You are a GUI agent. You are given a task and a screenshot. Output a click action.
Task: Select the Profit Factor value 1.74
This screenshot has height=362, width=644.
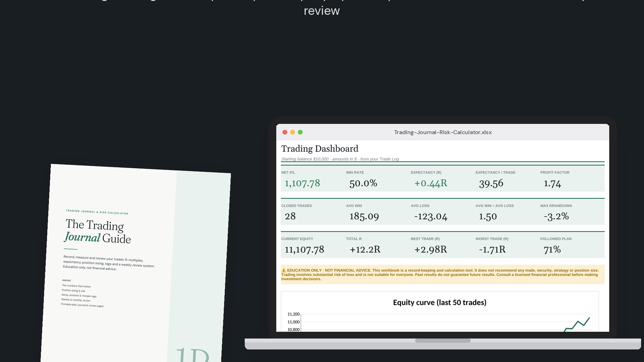pos(552,183)
